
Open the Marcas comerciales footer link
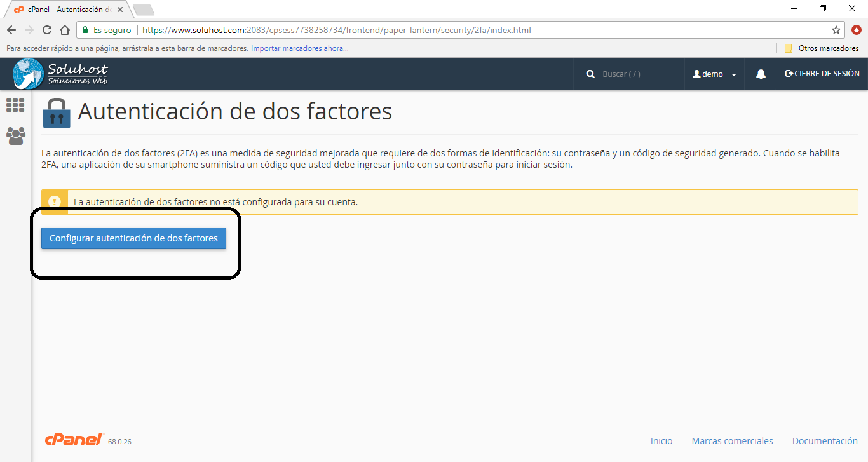[x=732, y=441]
